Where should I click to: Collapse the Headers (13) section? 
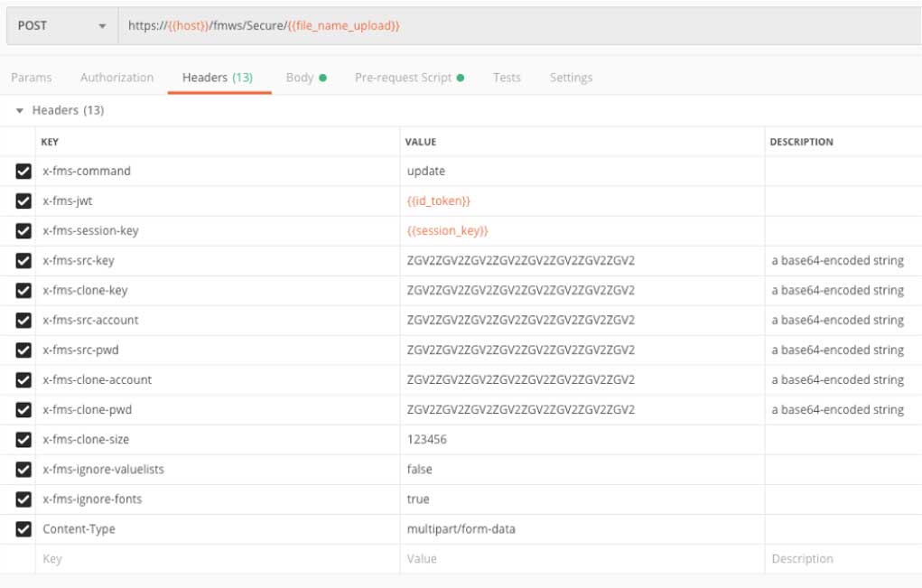(x=19, y=110)
